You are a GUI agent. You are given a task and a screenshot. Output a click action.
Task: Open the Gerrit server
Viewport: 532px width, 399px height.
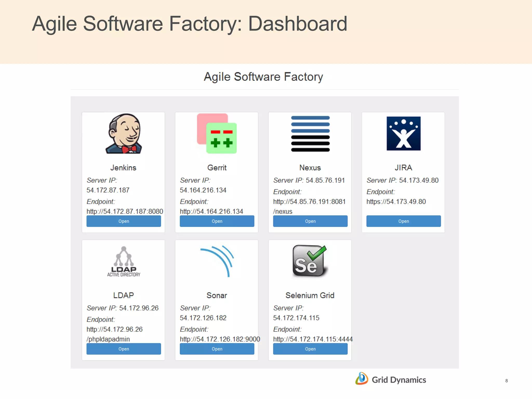point(217,221)
